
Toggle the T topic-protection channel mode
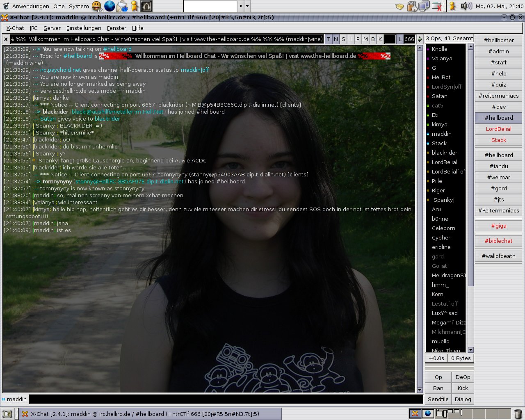pos(329,39)
